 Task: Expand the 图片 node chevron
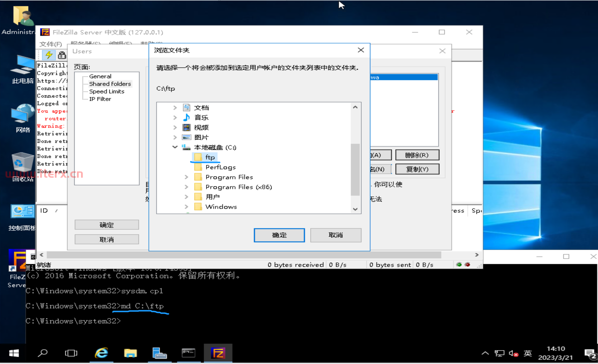click(x=175, y=137)
